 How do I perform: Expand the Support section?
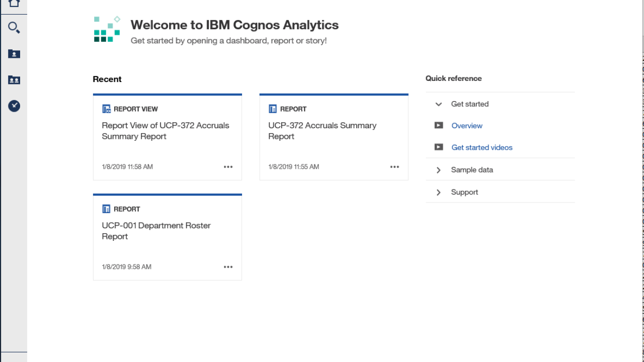click(439, 192)
